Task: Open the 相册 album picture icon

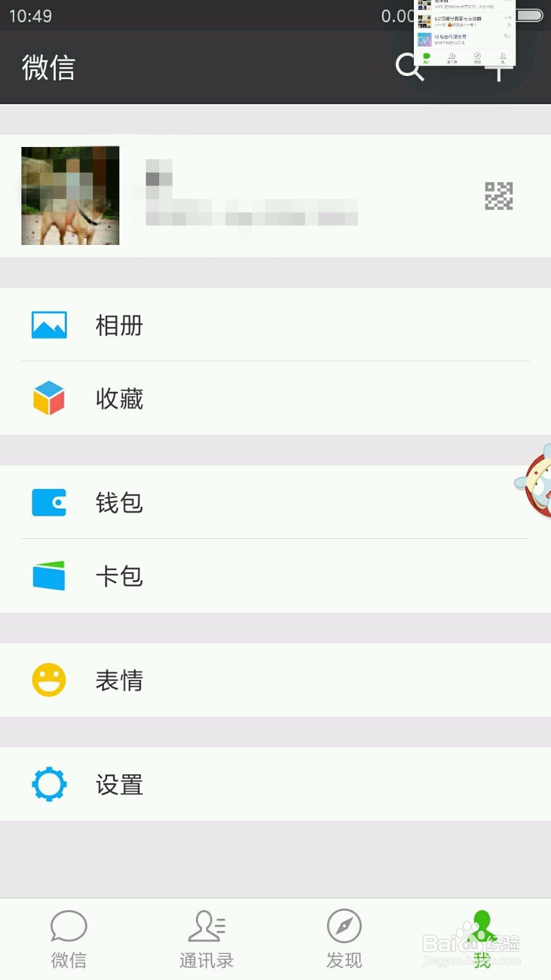Action: 49,325
